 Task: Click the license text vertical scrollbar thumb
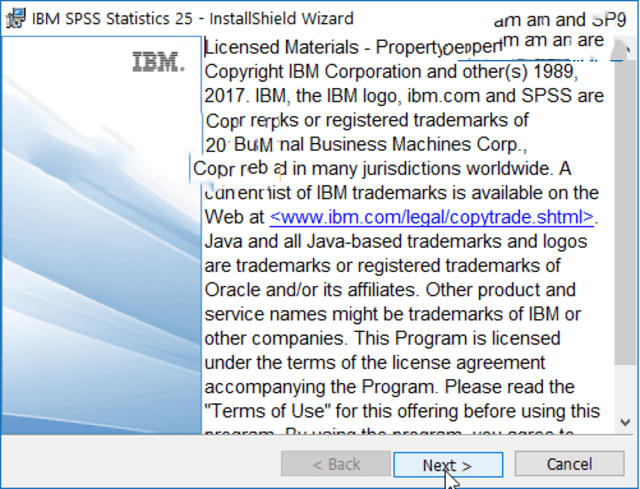623,212
